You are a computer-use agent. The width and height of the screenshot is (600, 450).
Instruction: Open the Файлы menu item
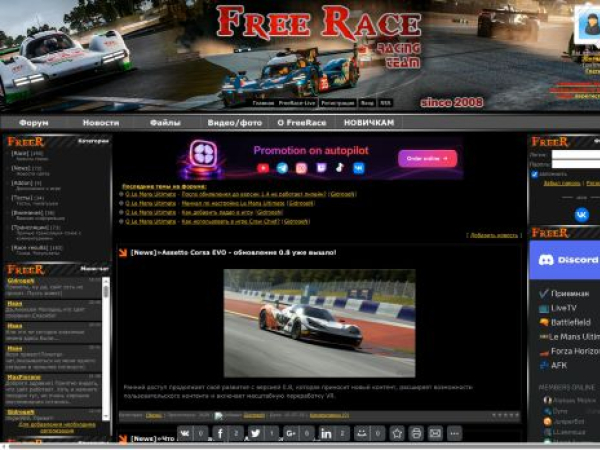pyautogui.click(x=165, y=123)
